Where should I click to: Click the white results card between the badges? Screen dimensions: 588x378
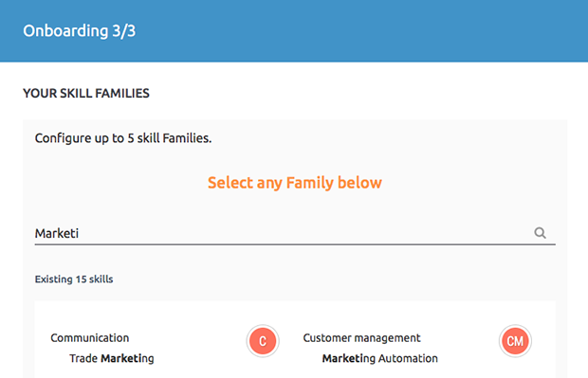point(290,341)
